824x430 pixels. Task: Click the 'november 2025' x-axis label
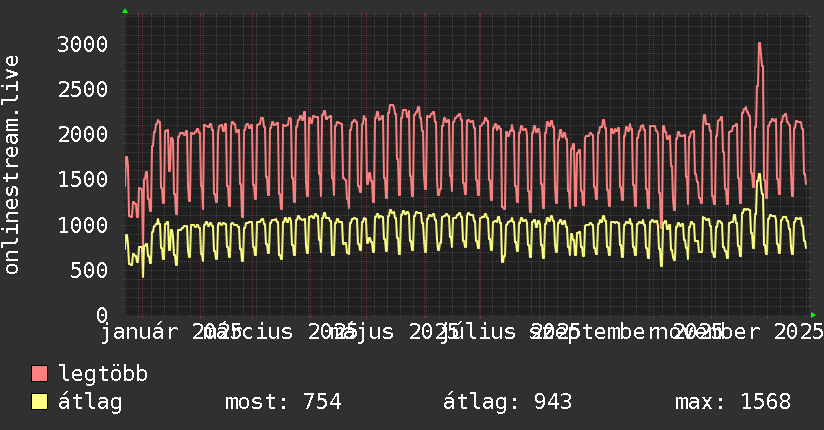pos(738,332)
